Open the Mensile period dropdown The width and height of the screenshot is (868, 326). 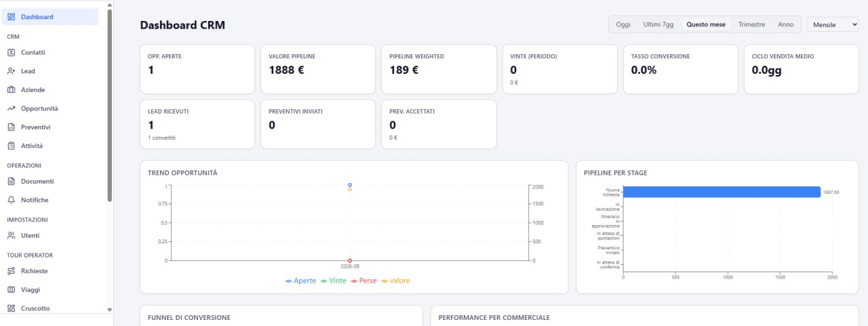(833, 24)
